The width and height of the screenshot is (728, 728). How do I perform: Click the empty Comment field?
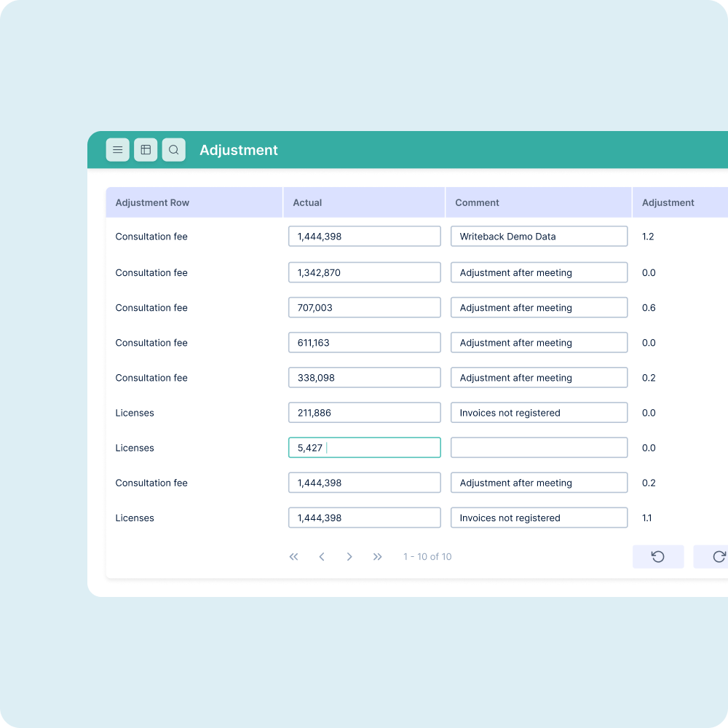click(539, 448)
